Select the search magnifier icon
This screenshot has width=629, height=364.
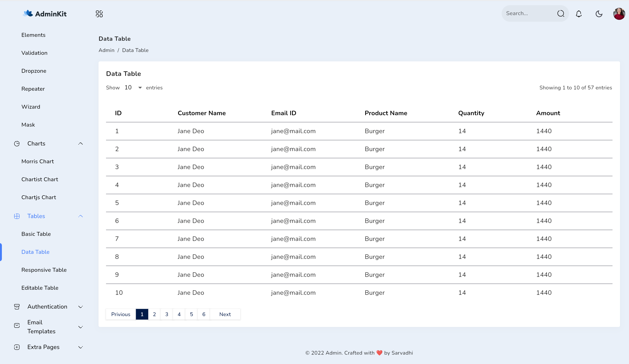click(x=561, y=13)
